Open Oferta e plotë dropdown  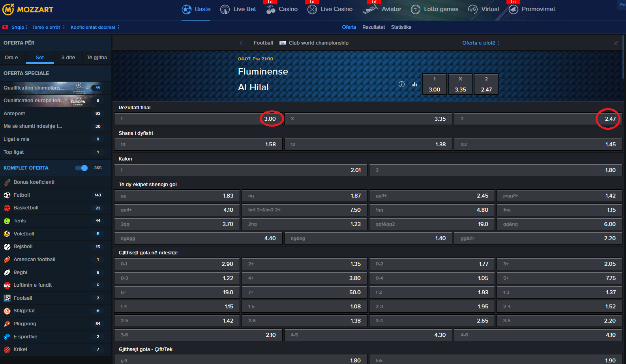coord(480,43)
